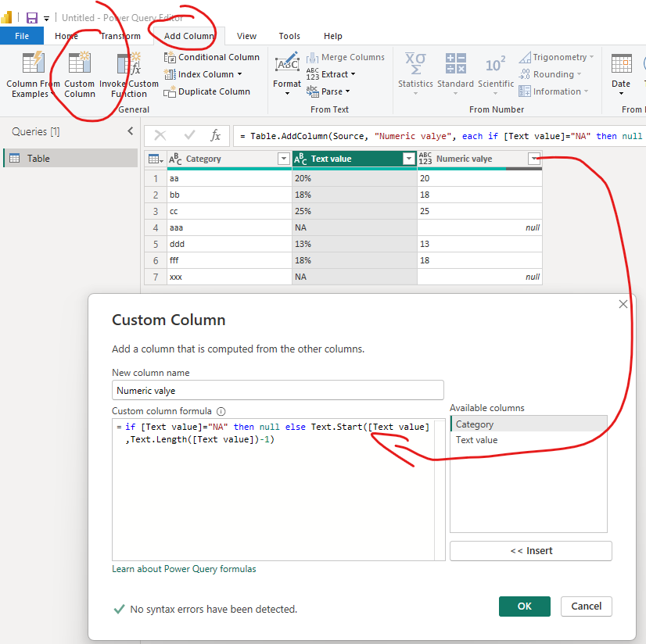
Task: Cancel formula bar edit (X icon)
Action: click(x=160, y=135)
